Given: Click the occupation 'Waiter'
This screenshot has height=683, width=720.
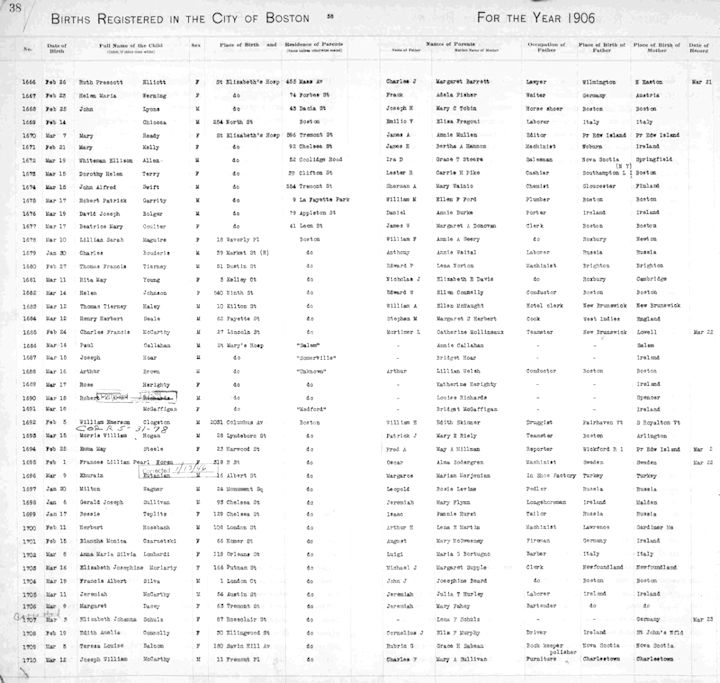Looking at the screenshot, I should [535, 95].
